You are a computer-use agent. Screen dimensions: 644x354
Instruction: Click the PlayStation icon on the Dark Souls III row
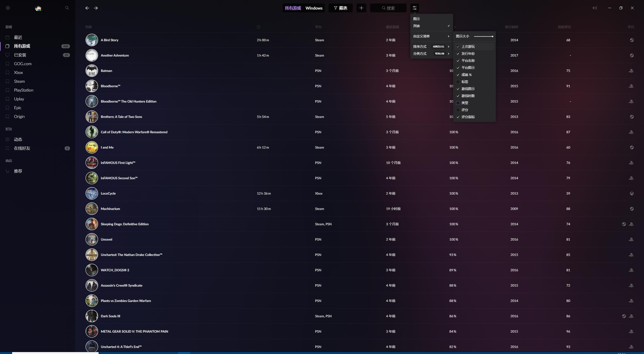(631, 316)
